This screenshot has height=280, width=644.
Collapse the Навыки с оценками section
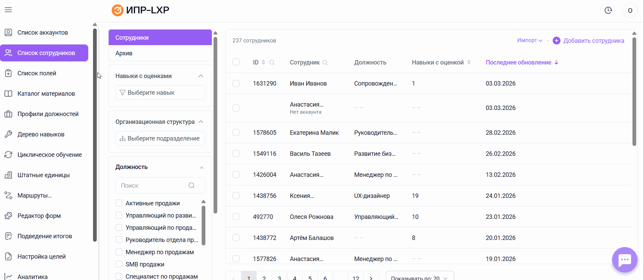pos(201,76)
